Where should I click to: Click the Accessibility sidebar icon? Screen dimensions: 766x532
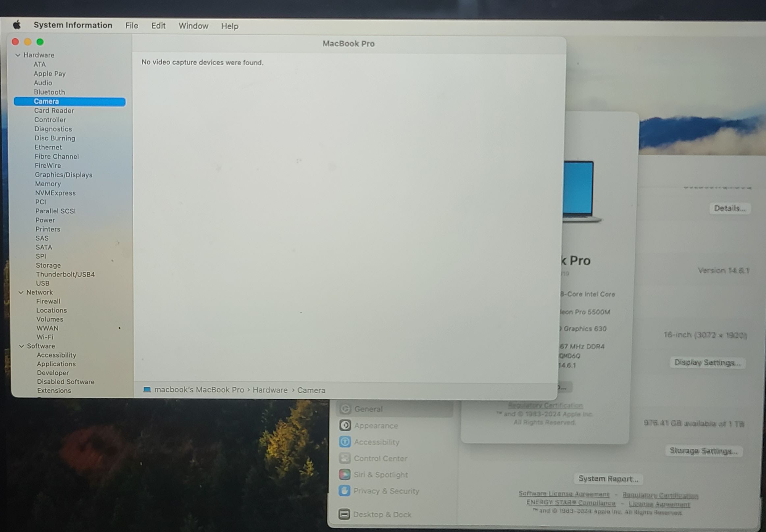[345, 442]
